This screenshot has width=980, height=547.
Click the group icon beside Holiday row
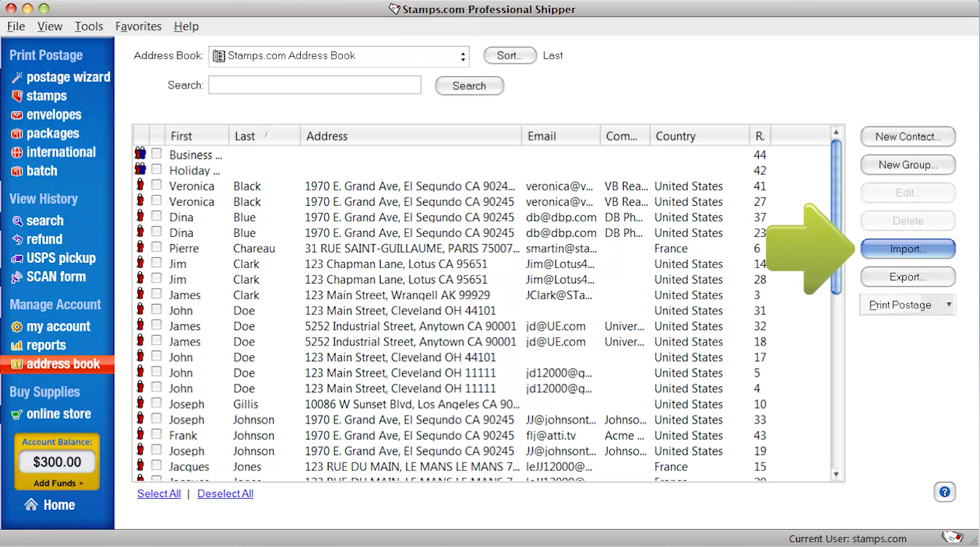tap(140, 169)
